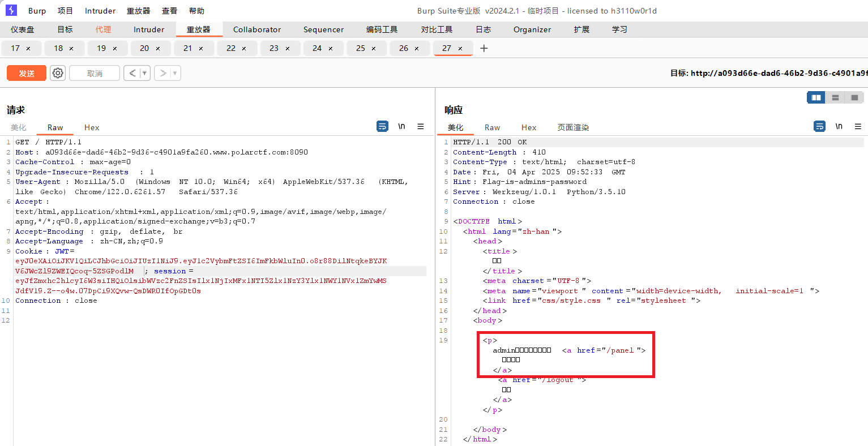
Task: Switch to the Collaborator tab
Action: click(257, 29)
